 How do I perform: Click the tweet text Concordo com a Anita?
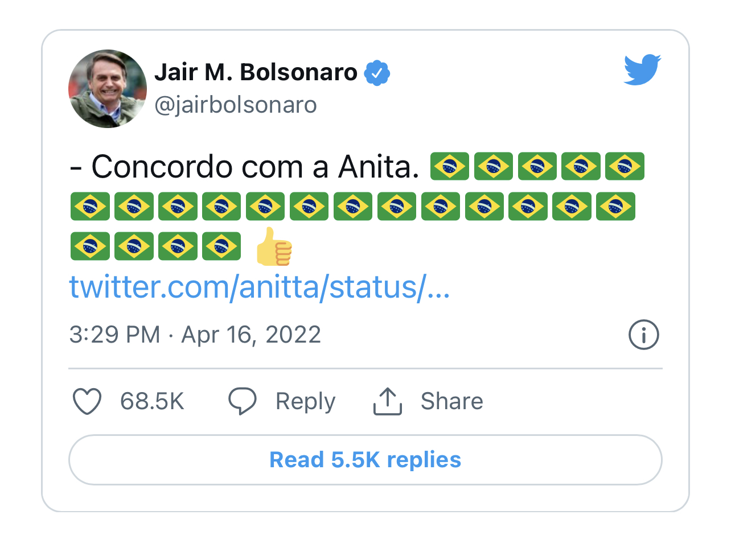[x=245, y=167]
